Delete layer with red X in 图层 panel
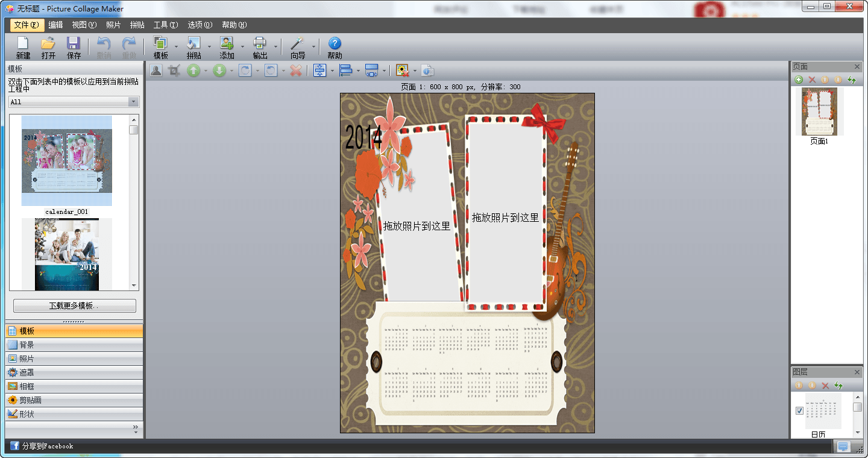 (825, 385)
